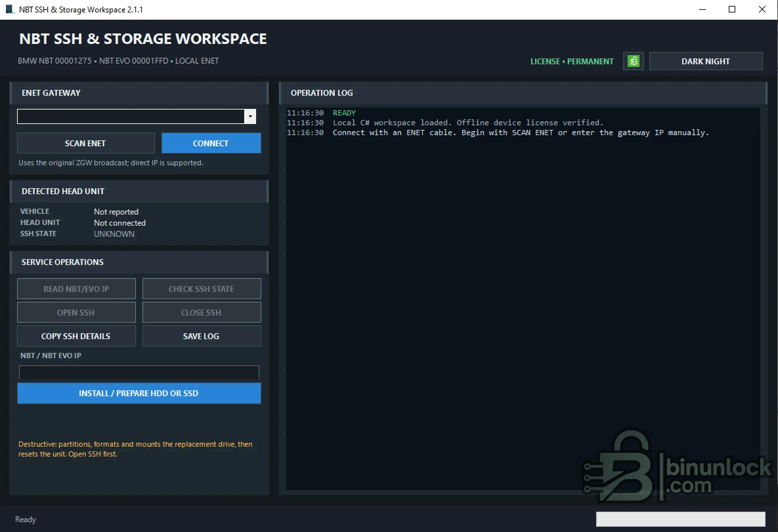Start a SCAN ENET search

click(x=86, y=143)
